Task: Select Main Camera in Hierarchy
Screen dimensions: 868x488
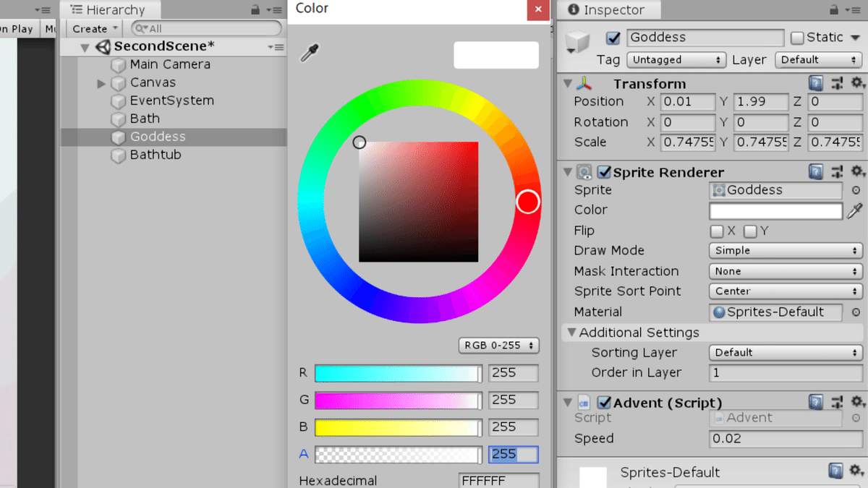Action: click(170, 64)
